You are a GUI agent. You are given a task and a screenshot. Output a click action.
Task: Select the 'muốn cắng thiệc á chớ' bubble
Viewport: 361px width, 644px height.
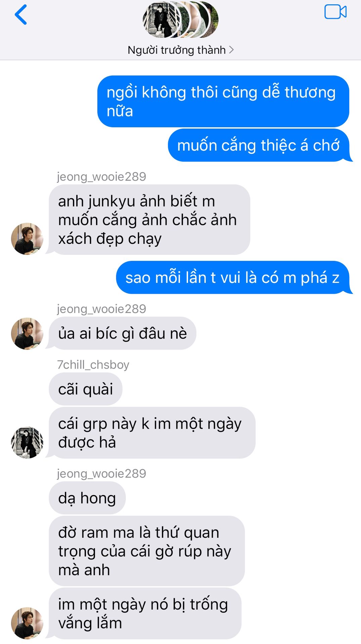[x=259, y=145]
